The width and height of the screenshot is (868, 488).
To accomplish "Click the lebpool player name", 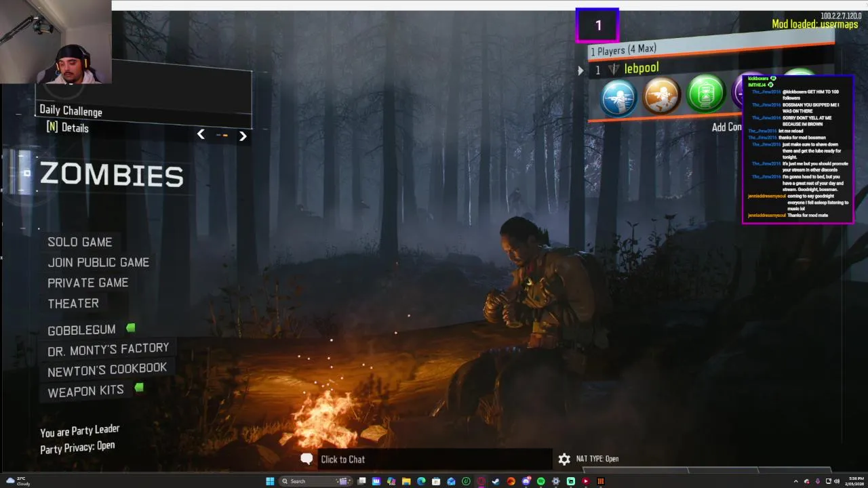I will click(641, 68).
